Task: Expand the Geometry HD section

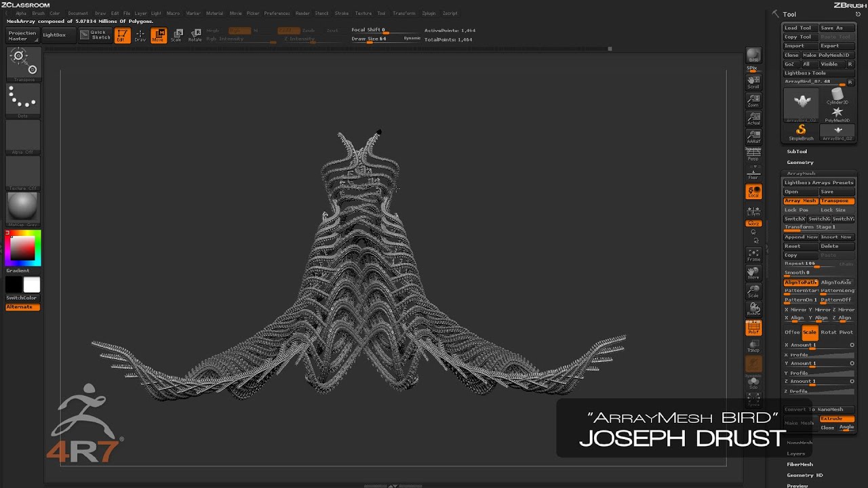Action: click(805, 475)
